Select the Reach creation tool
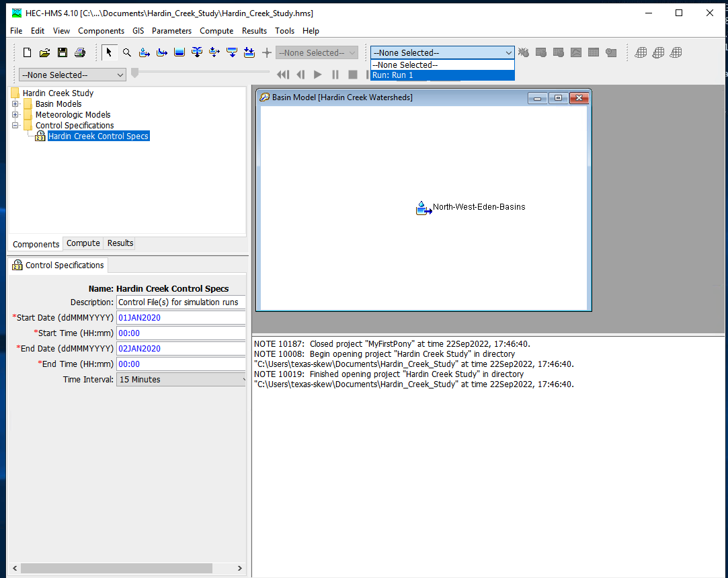The image size is (728, 578). pos(162,52)
